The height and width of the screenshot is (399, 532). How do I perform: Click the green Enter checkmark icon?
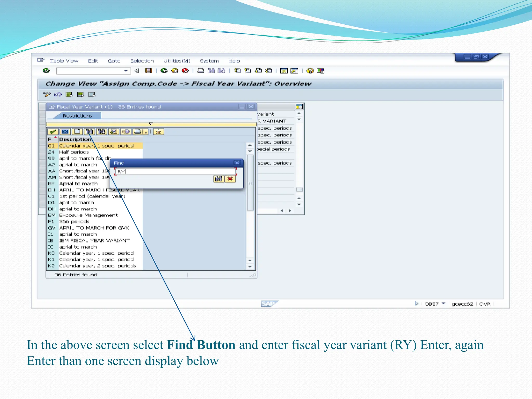pyautogui.click(x=46, y=71)
